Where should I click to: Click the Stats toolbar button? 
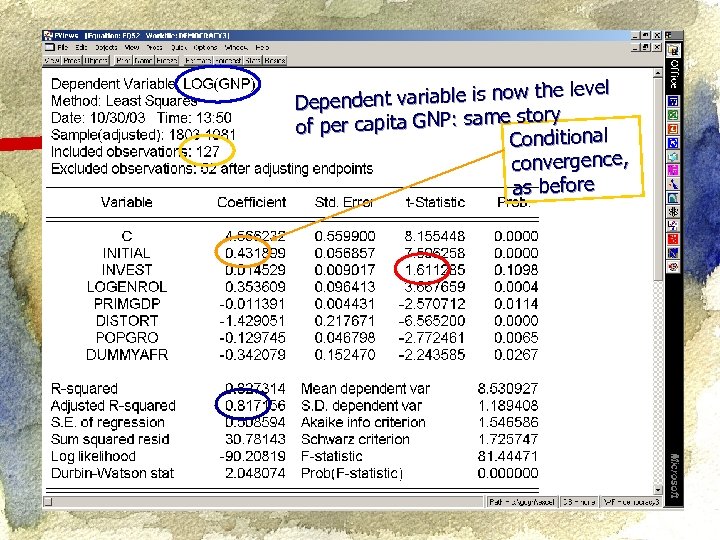tap(253, 60)
